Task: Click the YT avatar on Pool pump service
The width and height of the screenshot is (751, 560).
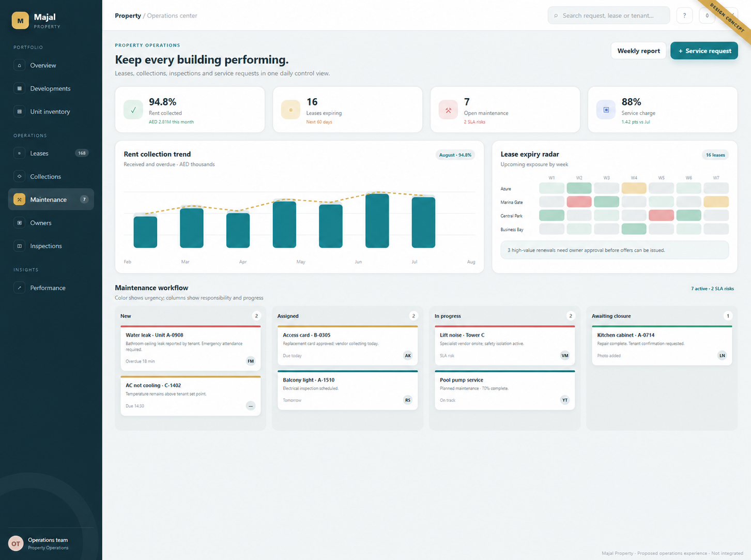Action: tap(565, 400)
